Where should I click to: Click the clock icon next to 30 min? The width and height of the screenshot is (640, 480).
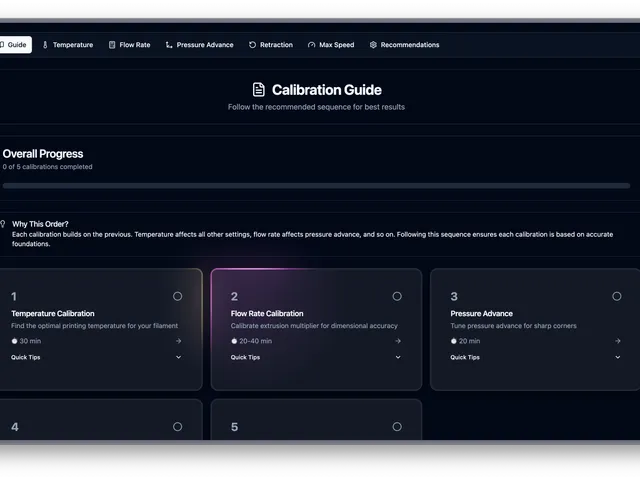14,341
